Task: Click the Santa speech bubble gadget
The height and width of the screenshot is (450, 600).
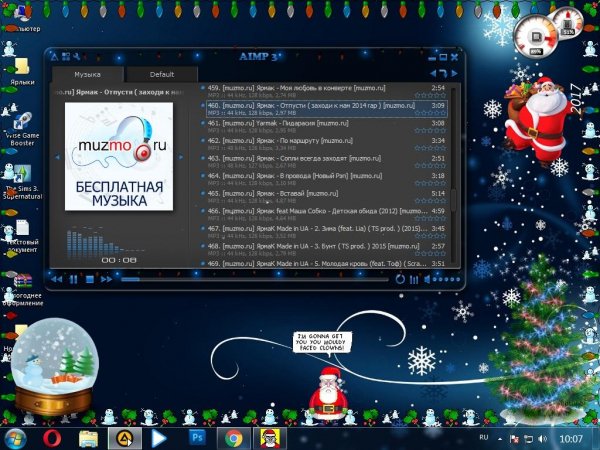Action: click(323, 342)
